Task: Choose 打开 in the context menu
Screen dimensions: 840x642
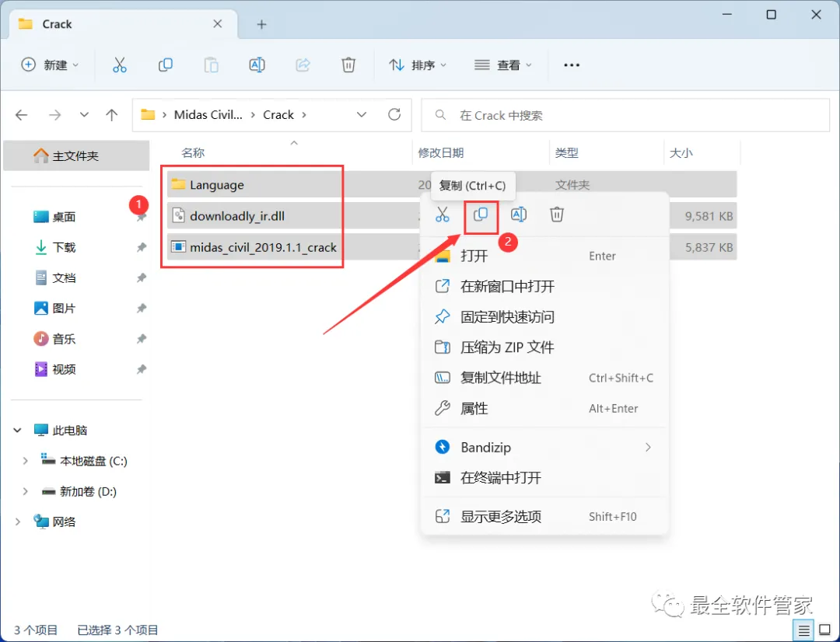Action: tap(544, 256)
